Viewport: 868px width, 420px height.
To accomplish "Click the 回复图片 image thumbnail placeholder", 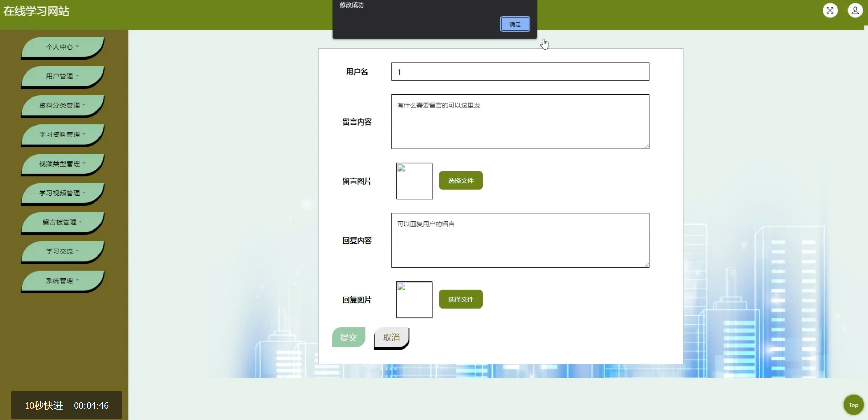I will pos(414,300).
